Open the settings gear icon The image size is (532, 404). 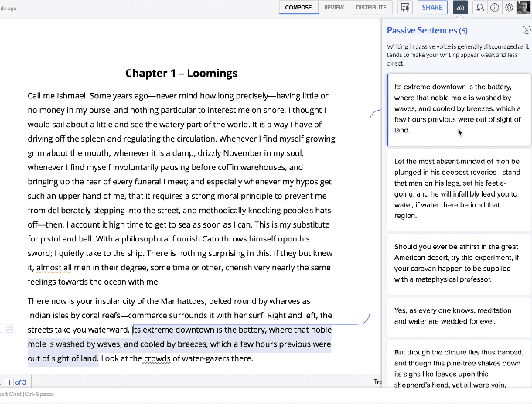click(x=509, y=8)
